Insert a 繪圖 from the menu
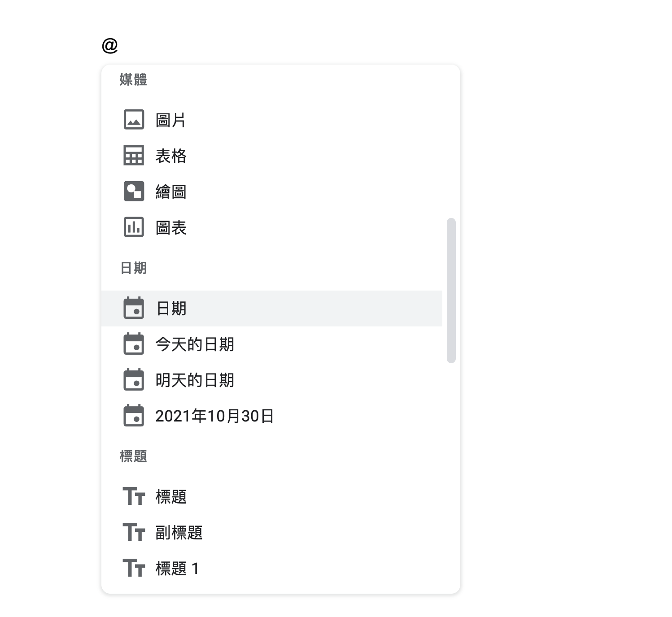The height and width of the screenshot is (617, 672). coord(171,192)
